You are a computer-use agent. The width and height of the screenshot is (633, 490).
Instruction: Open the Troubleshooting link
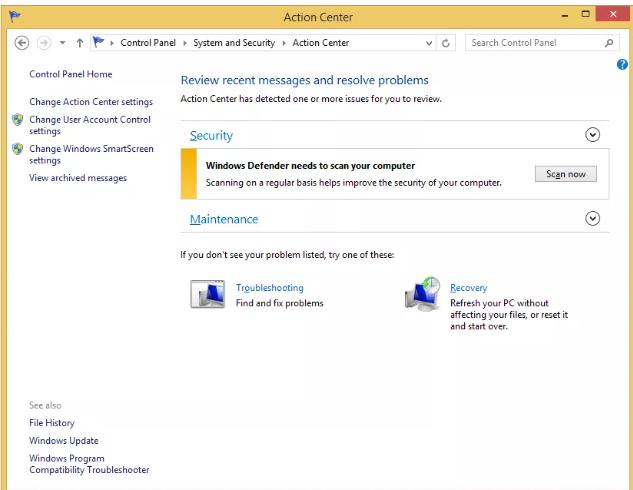(x=270, y=288)
